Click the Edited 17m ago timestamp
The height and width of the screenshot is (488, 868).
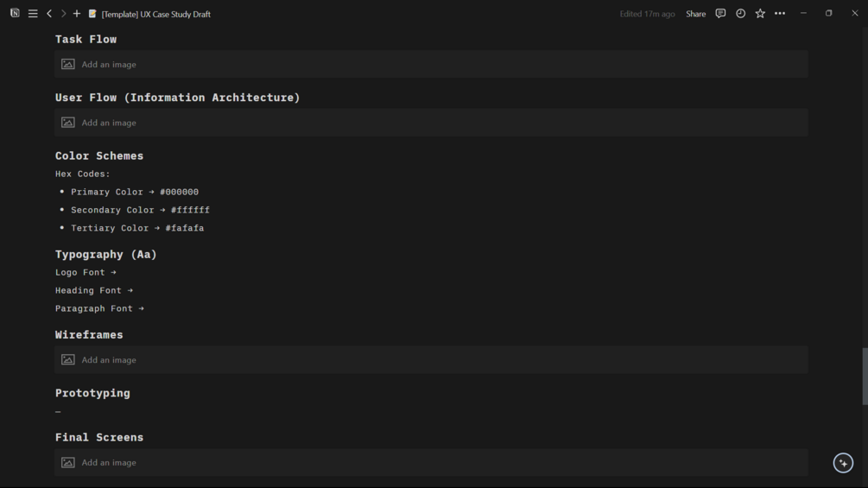click(x=647, y=14)
